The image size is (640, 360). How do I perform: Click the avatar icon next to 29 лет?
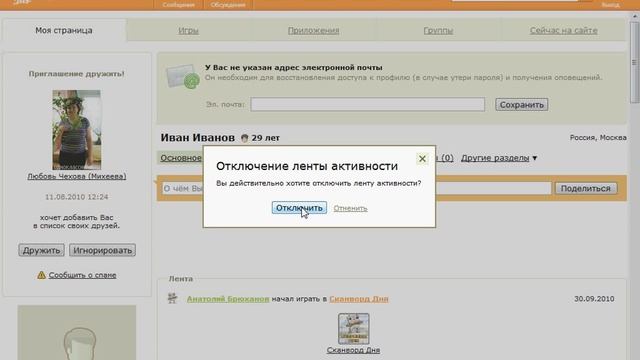click(x=244, y=138)
